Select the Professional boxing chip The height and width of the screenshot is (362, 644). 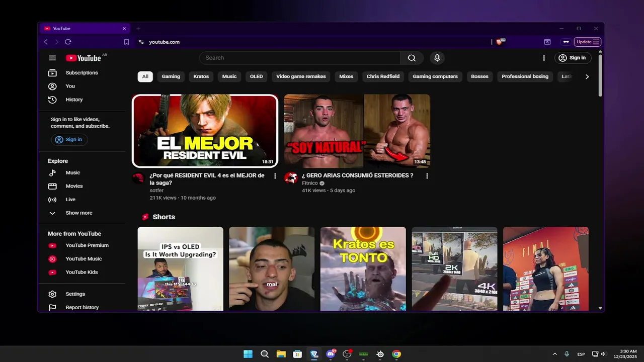pos(525,76)
